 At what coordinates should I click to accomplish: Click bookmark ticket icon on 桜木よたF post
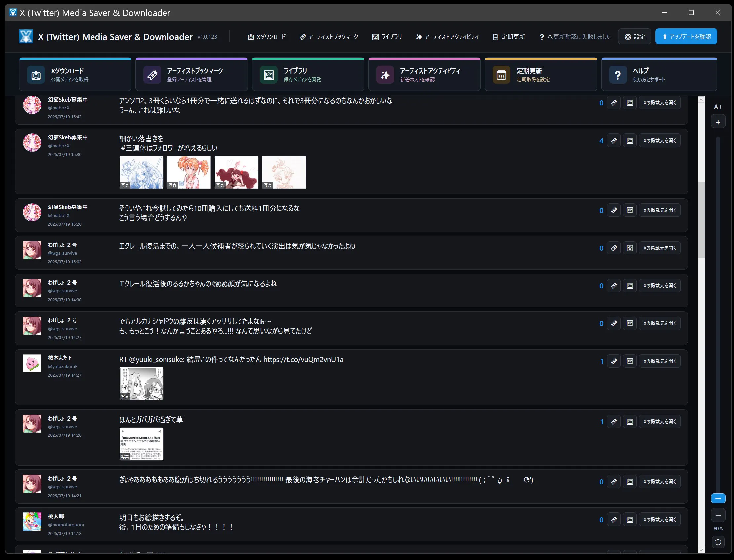[614, 361]
